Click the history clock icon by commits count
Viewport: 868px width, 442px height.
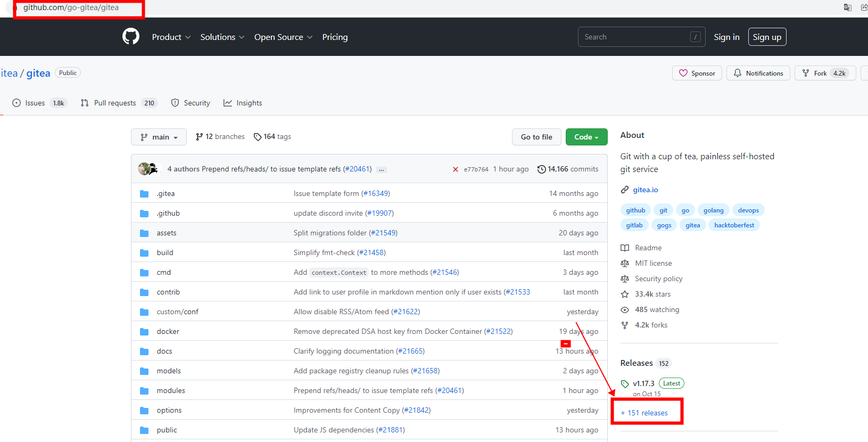542,169
